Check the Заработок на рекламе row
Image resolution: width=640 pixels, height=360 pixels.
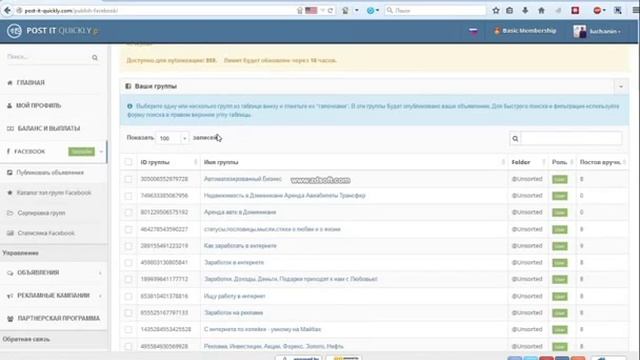[129, 313]
